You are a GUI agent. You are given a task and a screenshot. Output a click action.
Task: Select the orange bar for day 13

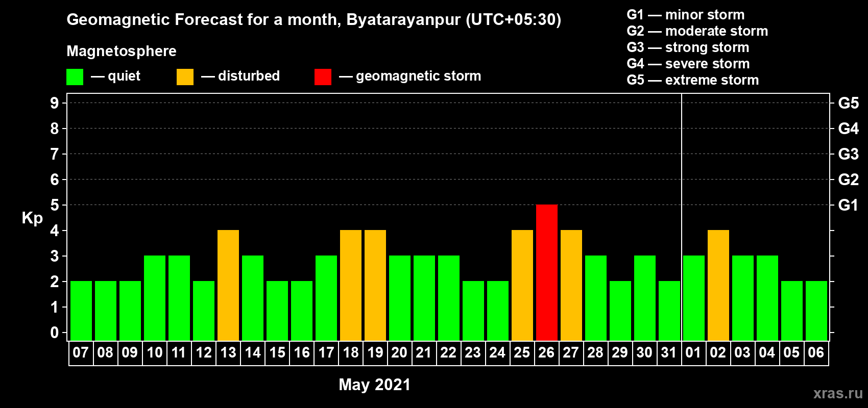click(x=228, y=285)
